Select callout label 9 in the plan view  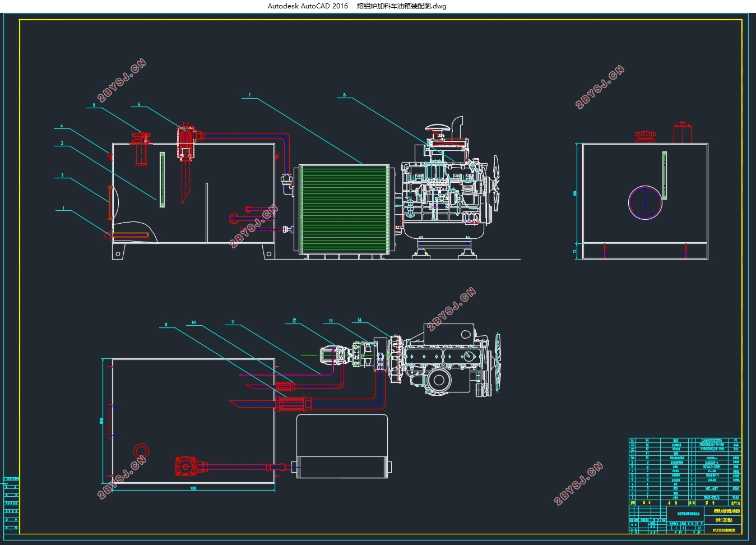click(166, 325)
